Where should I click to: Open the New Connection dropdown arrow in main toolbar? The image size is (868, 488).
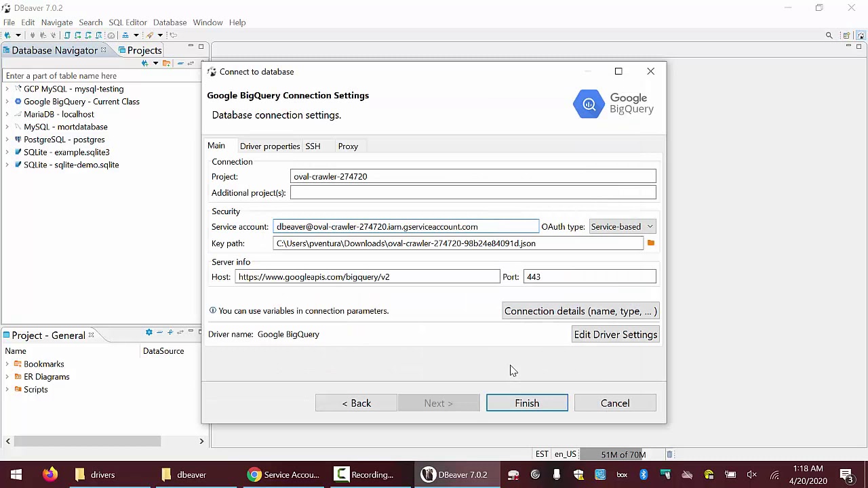coord(18,35)
